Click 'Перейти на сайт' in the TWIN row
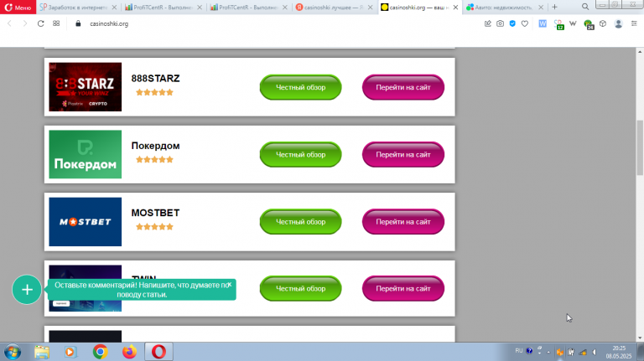The height and width of the screenshot is (361, 644). click(403, 288)
